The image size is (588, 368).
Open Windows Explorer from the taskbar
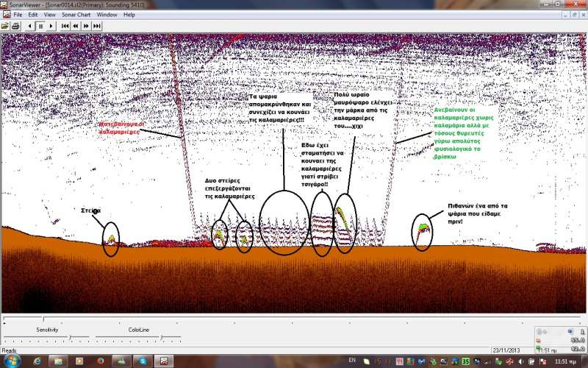[x=58, y=361]
